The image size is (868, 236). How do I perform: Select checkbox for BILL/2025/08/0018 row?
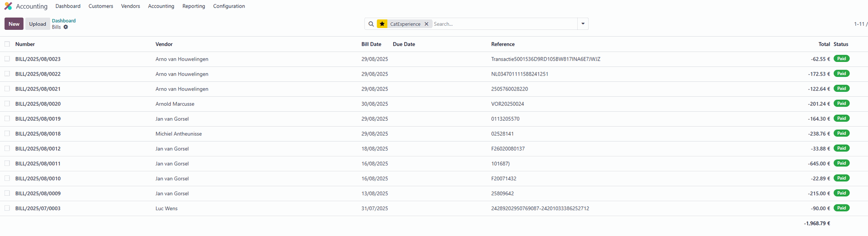(7, 133)
